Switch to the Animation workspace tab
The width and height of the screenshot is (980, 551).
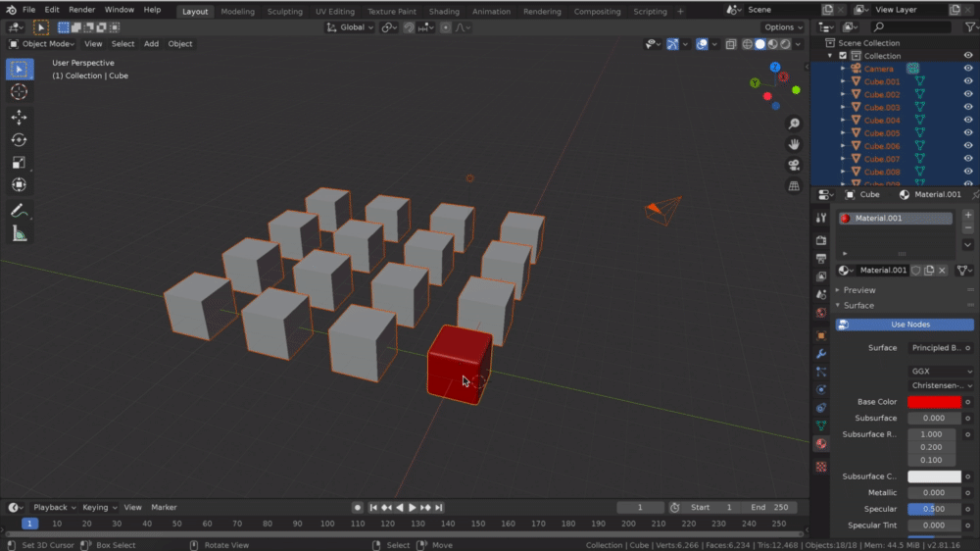click(491, 11)
